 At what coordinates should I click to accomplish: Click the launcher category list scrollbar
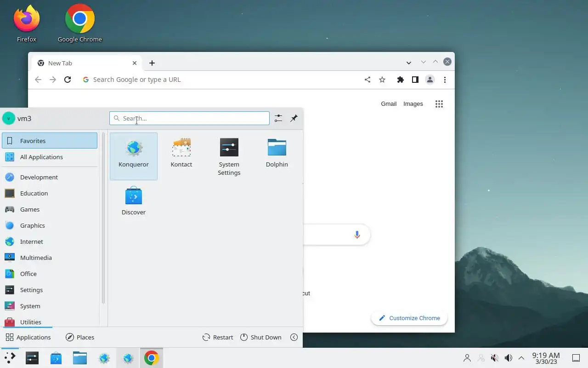click(x=103, y=218)
